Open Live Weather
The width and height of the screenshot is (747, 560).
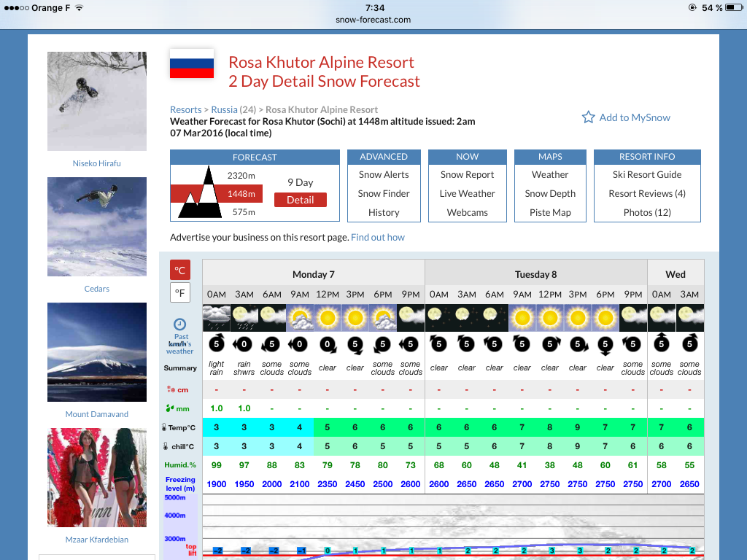click(x=467, y=193)
